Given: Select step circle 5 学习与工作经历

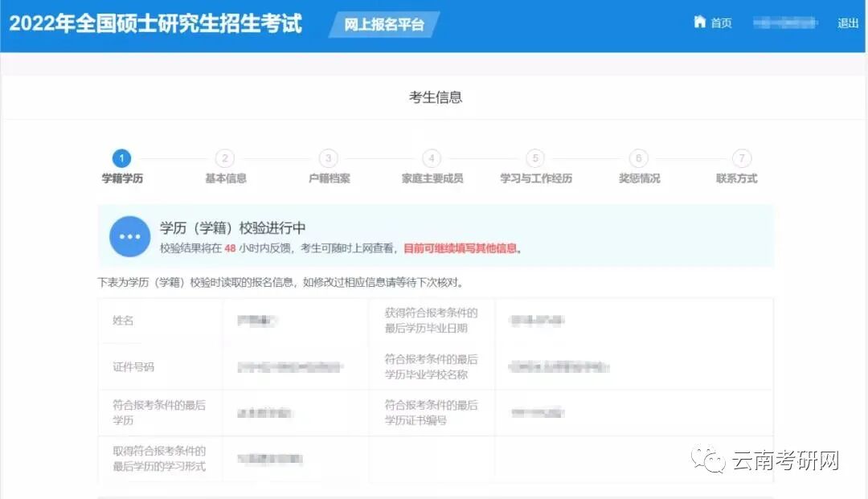Looking at the screenshot, I should [x=534, y=158].
